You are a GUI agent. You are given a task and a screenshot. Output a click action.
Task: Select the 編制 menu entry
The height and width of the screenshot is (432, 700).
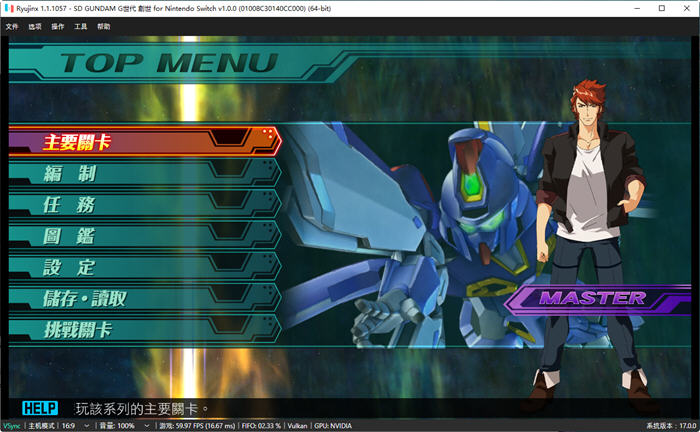145,173
